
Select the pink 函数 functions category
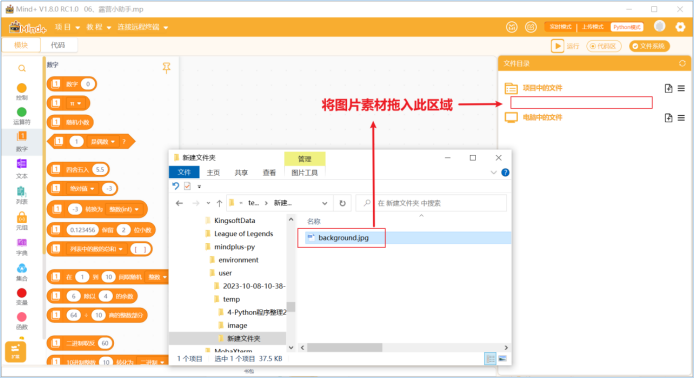point(22,321)
